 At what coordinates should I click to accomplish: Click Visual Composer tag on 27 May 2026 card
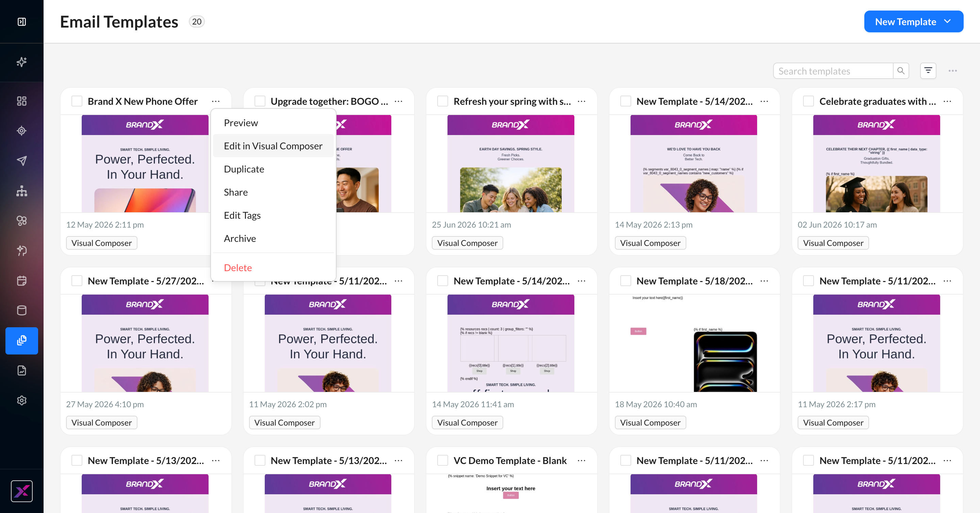click(x=102, y=423)
